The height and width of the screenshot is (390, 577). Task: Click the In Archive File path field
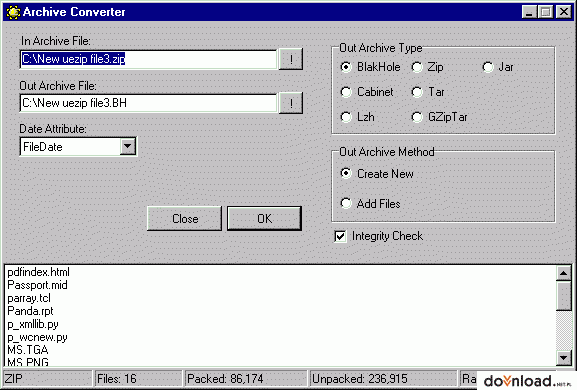point(148,59)
